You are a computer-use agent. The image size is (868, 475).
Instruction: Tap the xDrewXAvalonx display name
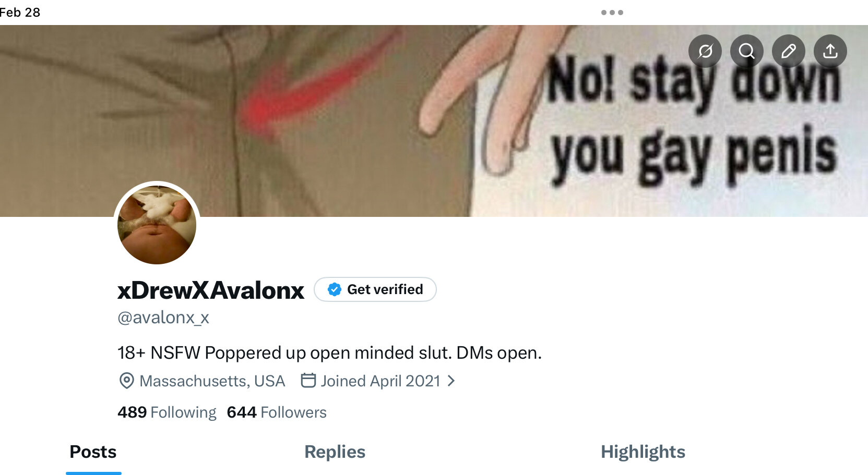pos(211,290)
